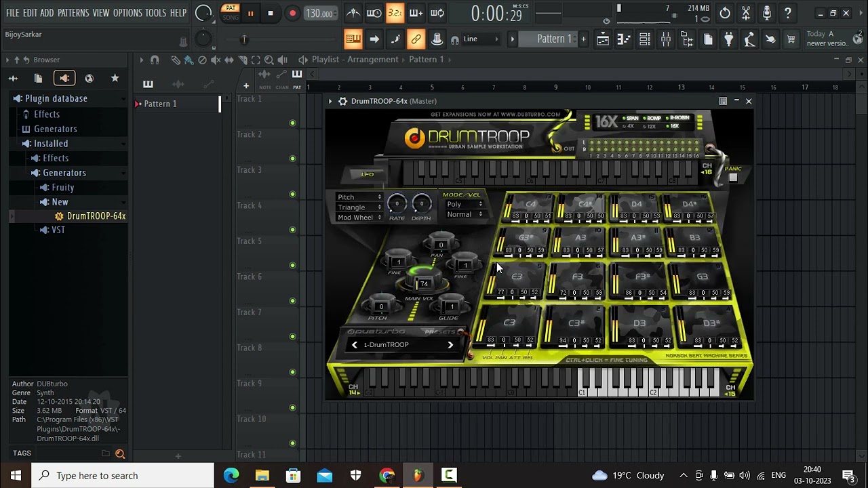The width and height of the screenshot is (868, 488).
Task: Add a new pattern with plus button
Action: [x=583, y=39]
